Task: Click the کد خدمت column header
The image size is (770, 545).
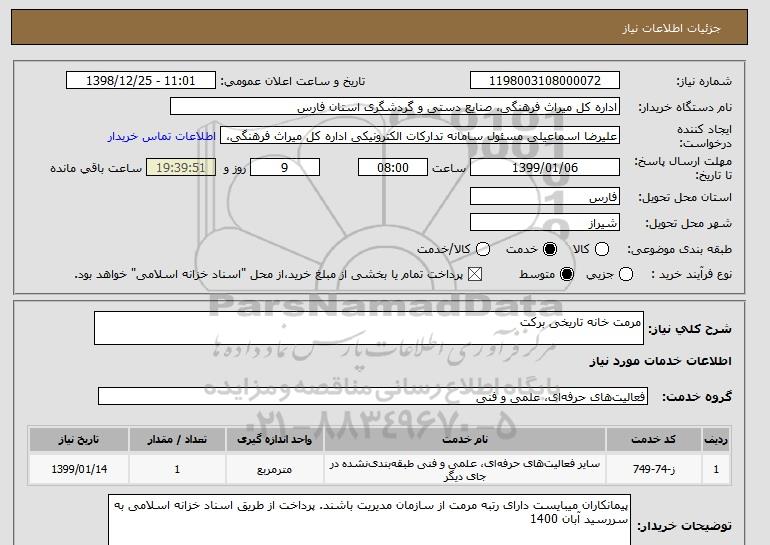Action: tap(654, 439)
